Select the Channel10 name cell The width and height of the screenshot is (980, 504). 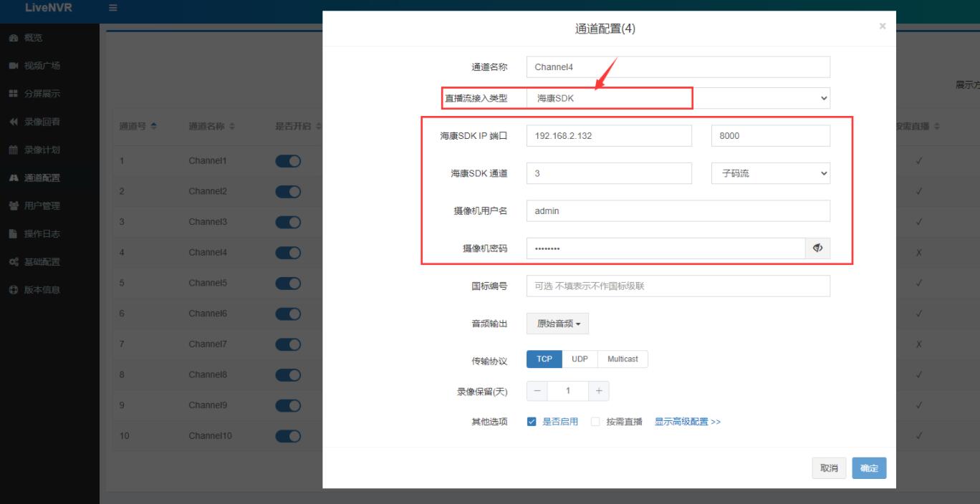pyautogui.click(x=211, y=436)
